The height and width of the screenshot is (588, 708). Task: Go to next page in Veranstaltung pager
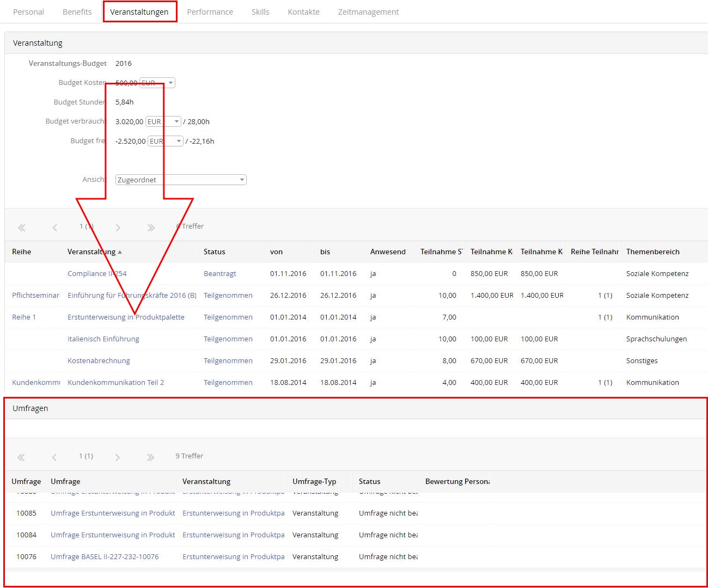[118, 228]
